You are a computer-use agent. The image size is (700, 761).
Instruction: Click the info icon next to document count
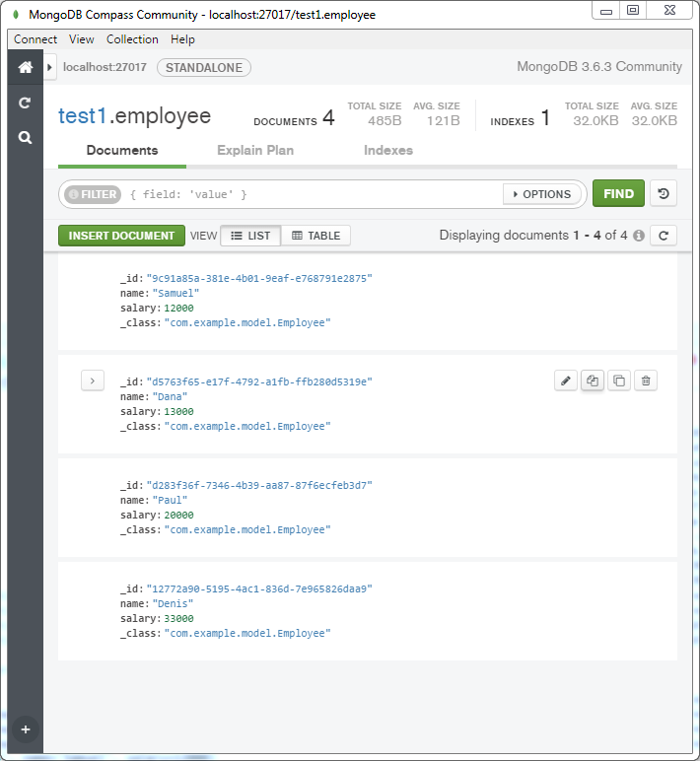(x=639, y=236)
